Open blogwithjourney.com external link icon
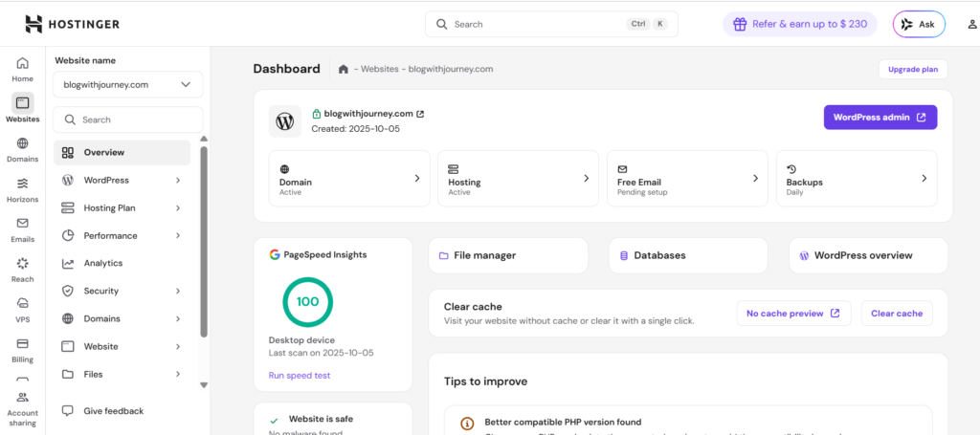The width and height of the screenshot is (980, 435). [x=421, y=114]
